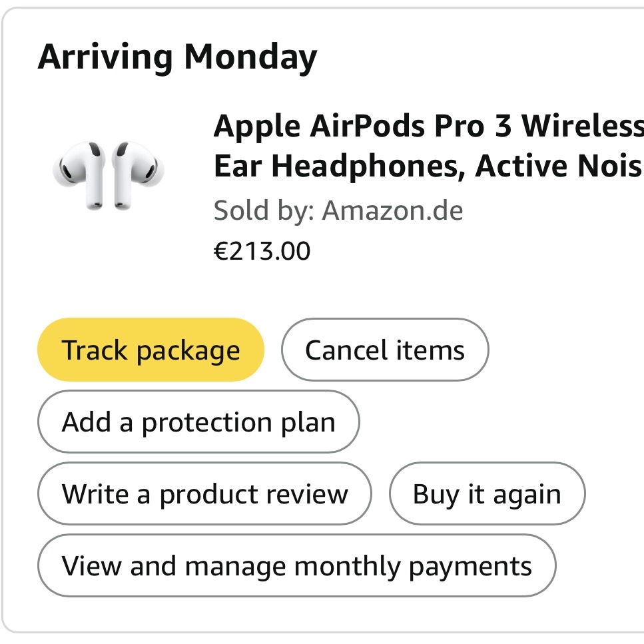
Task: Click the "Ear Headphones, Active Nois" title line
Action: coord(428,166)
